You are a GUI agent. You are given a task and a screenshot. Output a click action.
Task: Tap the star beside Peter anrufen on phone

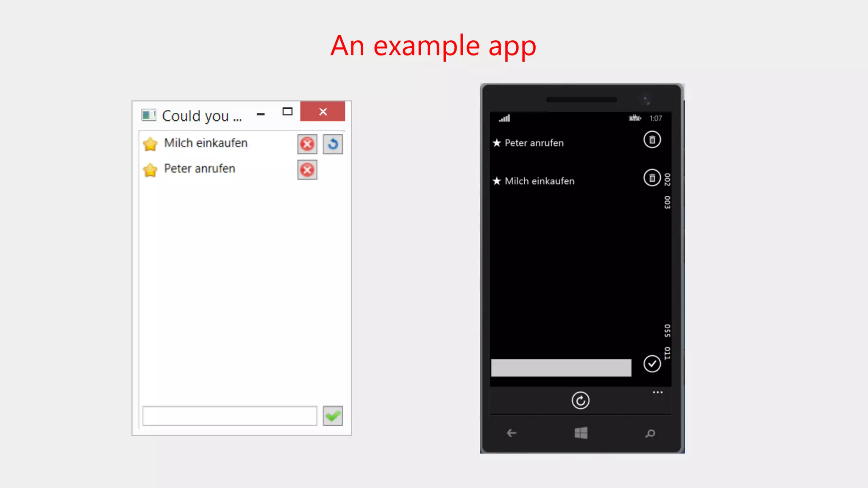pos(497,143)
